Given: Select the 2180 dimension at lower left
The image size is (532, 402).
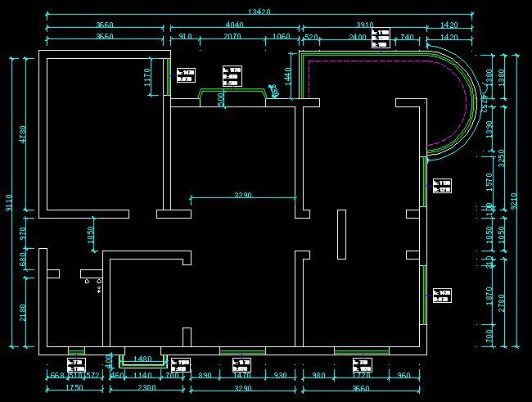Looking at the screenshot, I should pos(23,312).
